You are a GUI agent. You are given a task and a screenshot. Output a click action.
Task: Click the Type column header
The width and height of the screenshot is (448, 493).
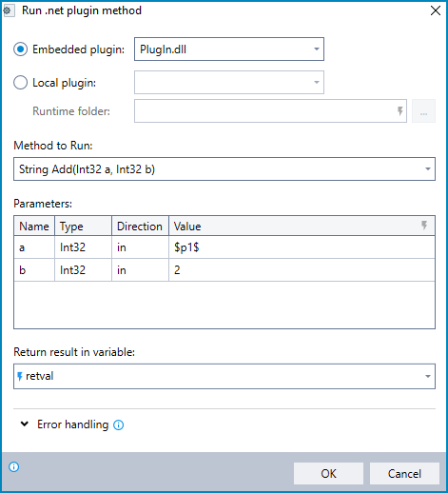tap(83, 227)
